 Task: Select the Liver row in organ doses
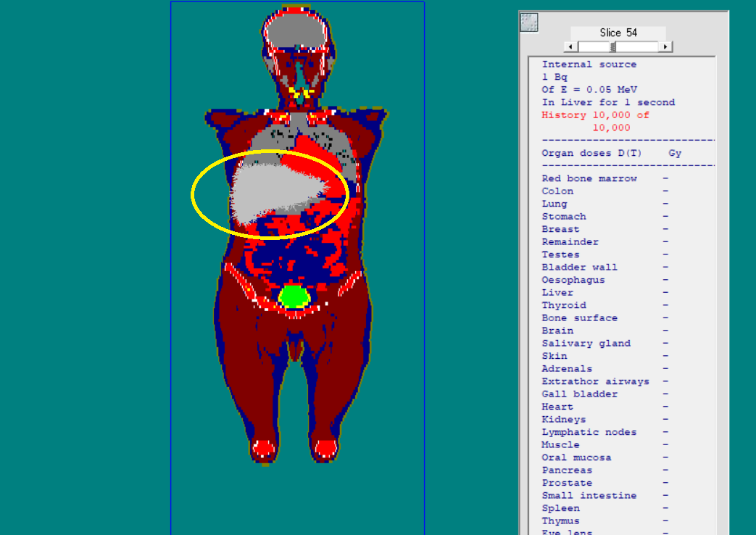point(557,293)
